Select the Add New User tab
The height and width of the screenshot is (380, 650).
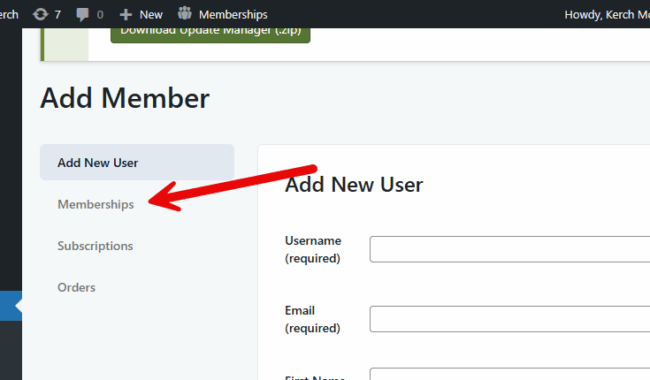click(x=137, y=162)
